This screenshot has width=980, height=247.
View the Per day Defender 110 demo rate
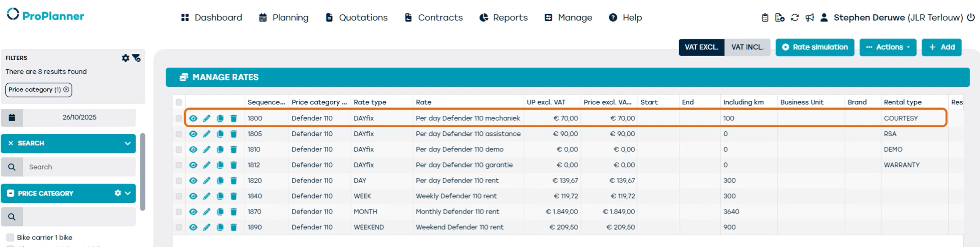[x=193, y=149]
